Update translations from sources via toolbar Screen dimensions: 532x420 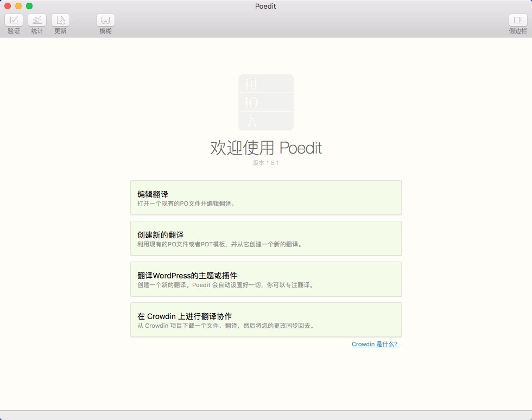pyautogui.click(x=60, y=23)
